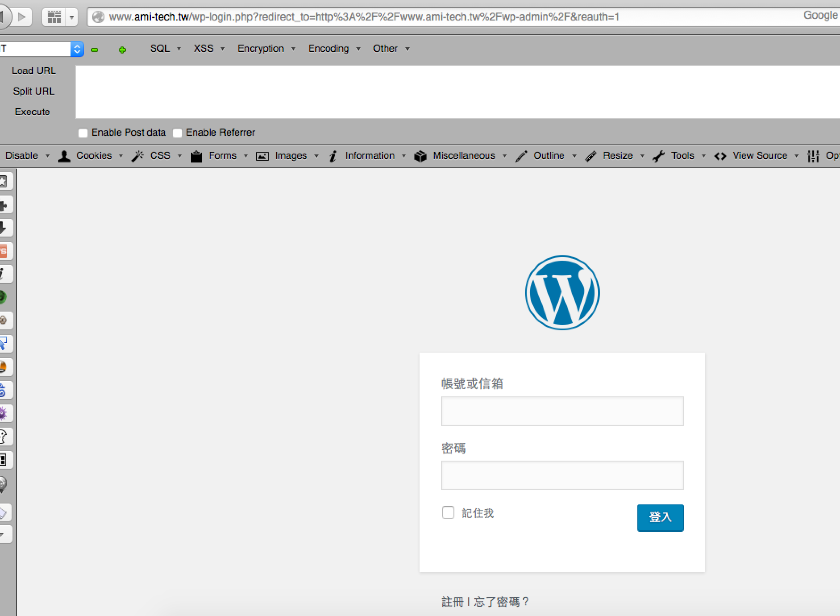Click the gray balloon sidebar icon

coord(4,484)
